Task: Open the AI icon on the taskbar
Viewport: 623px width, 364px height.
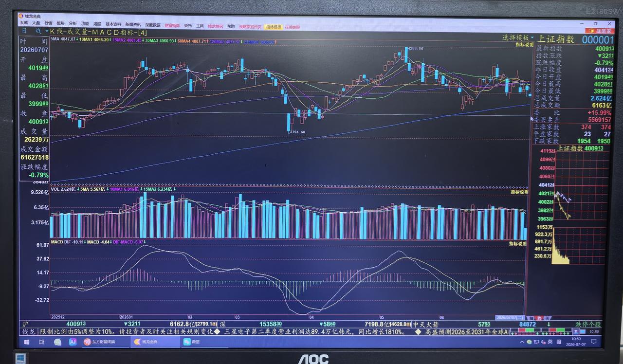Action: [x=73, y=342]
